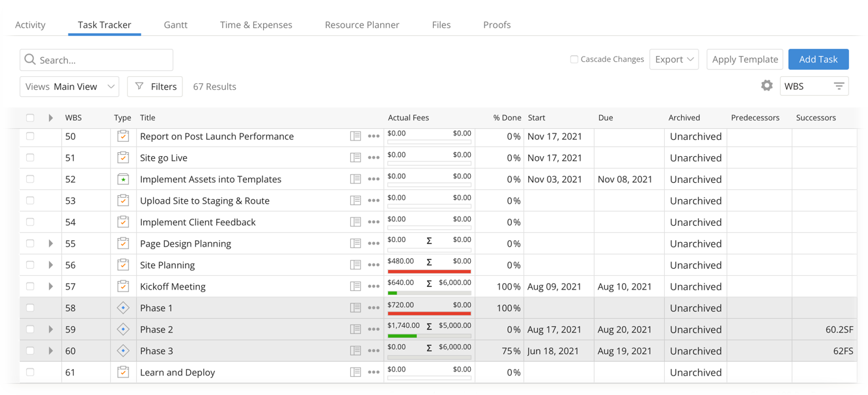Enable the Cascade Changes checkbox

click(x=574, y=59)
